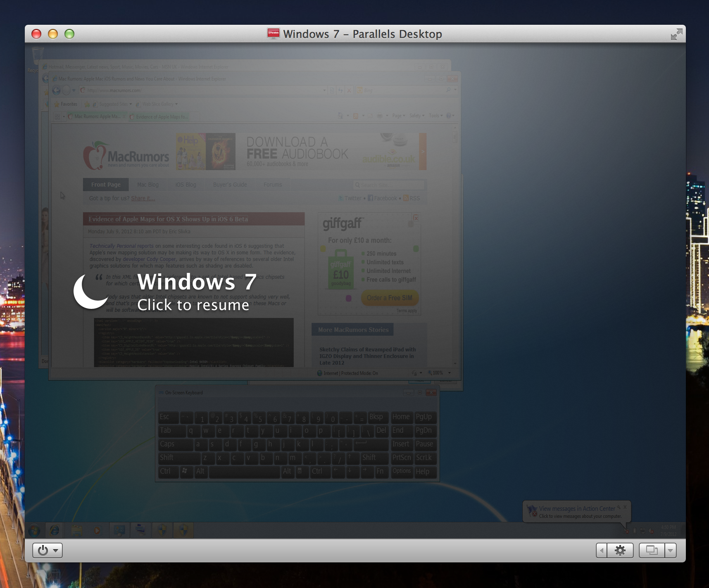Open the search provider dropdown arrow

[455, 90]
